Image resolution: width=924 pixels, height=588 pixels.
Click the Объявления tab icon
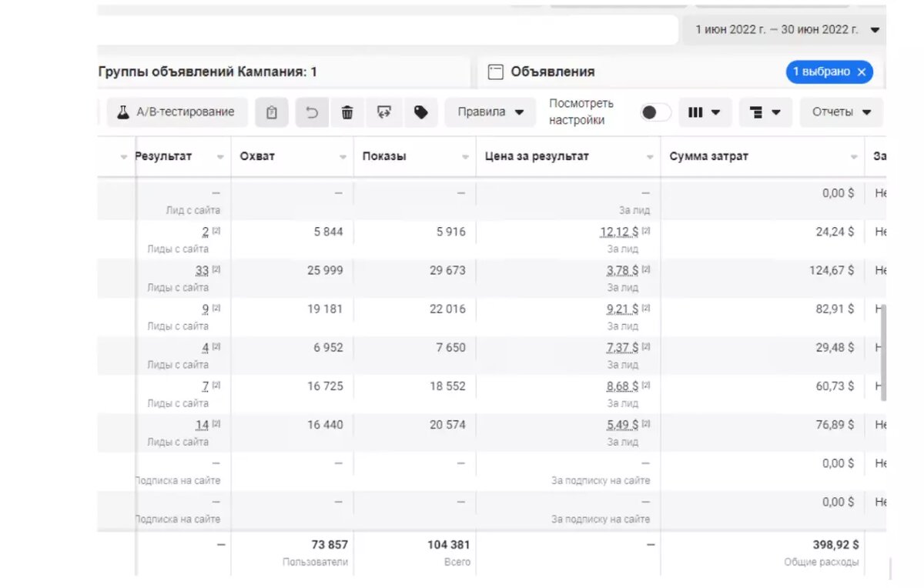click(496, 72)
